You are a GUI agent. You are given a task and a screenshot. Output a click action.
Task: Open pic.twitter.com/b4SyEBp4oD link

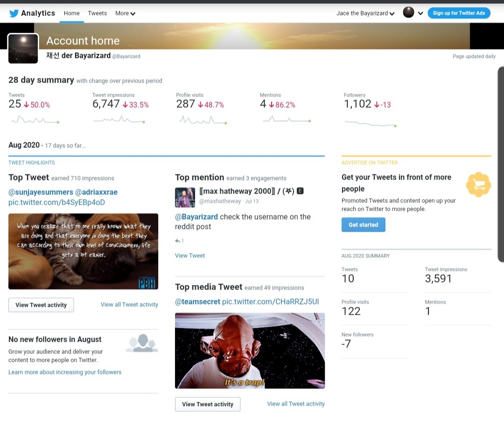point(56,202)
